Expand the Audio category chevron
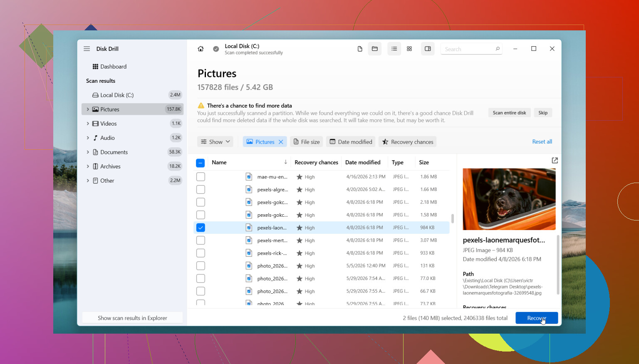639x364 pixels. click(88, 138)
